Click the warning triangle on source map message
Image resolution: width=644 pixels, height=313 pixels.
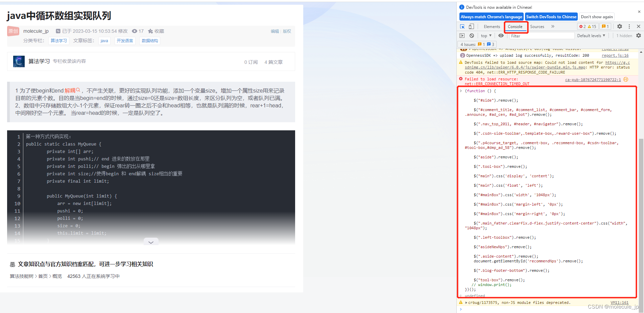click(461, 62)
